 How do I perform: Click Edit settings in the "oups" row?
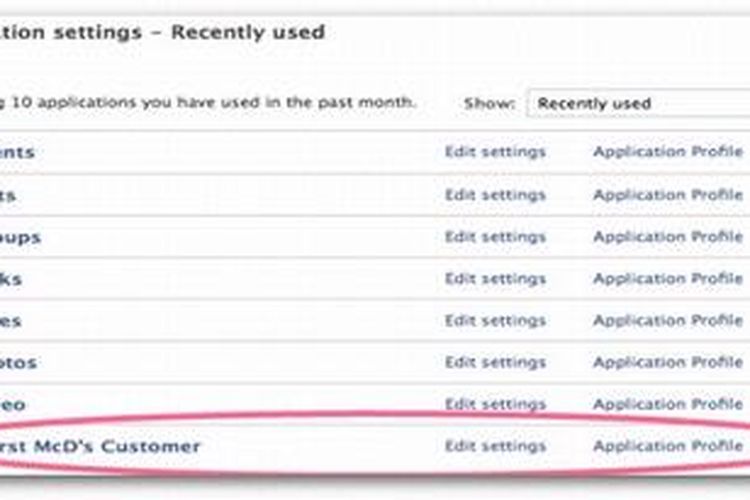495,237
